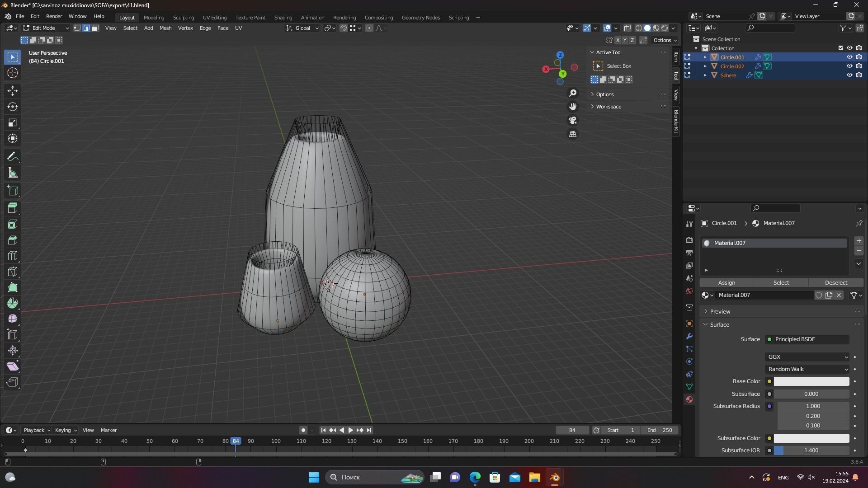Open the World properties tab

689,291
